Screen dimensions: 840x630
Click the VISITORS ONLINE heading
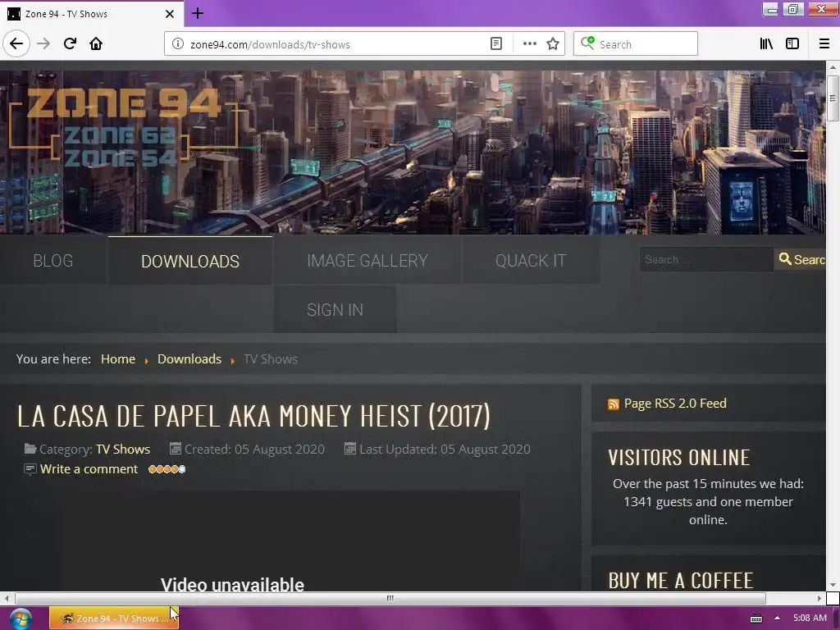click(678, 458)
